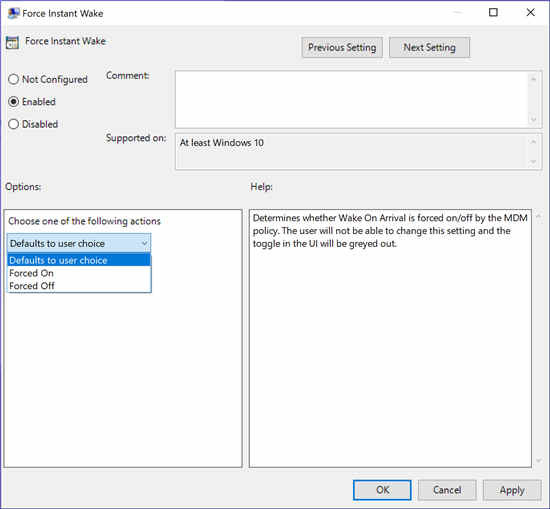Click the Cancel button
The image size is (550, 509).
[x=447, y=490]
